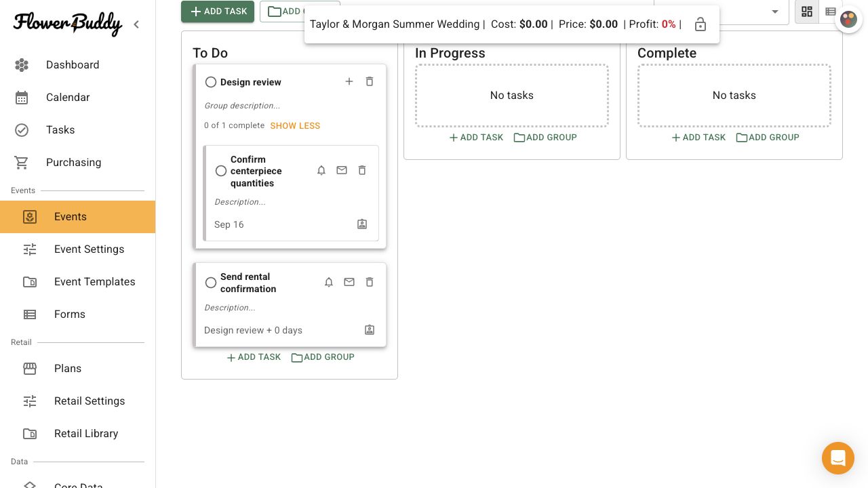Viewport: 868px width, 488px height.
Task: Add a task to the Complete column
Action: coord(698,138)
